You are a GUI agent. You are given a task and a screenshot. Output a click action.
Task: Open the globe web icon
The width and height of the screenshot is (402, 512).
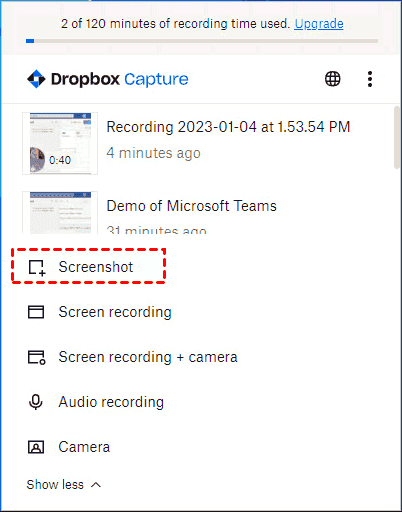tap(333, 79)
